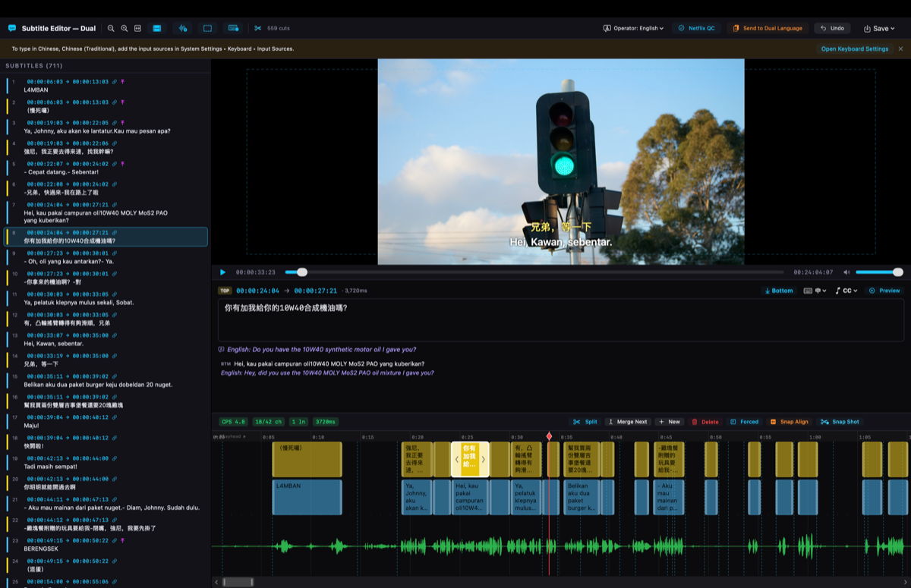Dismiss the keyboard input sources banner

click(901, 49)
